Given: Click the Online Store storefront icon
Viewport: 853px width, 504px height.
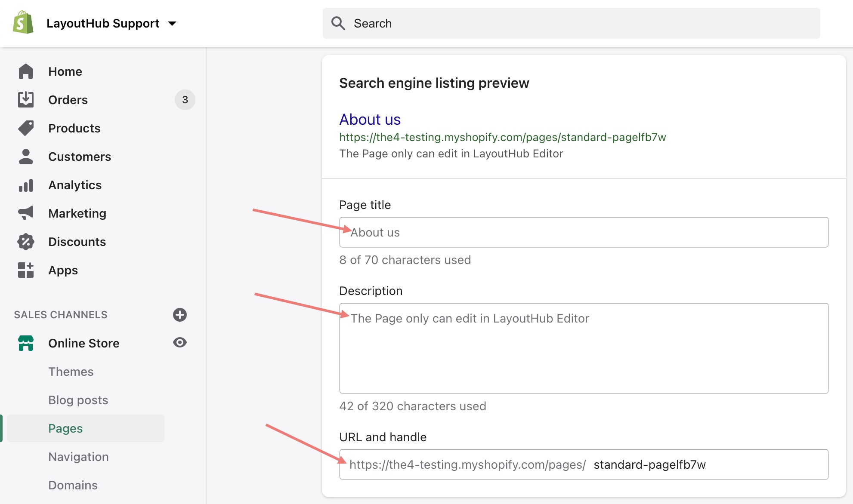Looking at the screenshot, I should click(x=26, y=343).
